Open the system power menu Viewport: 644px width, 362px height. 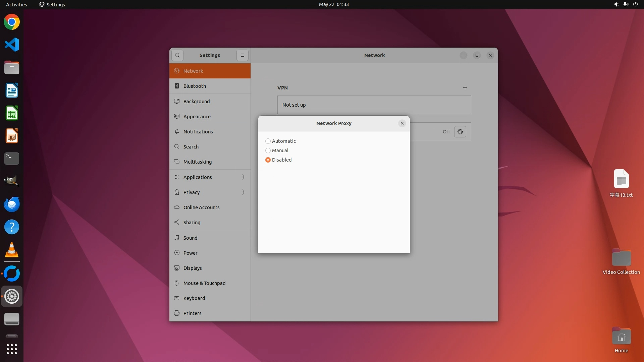635,4
